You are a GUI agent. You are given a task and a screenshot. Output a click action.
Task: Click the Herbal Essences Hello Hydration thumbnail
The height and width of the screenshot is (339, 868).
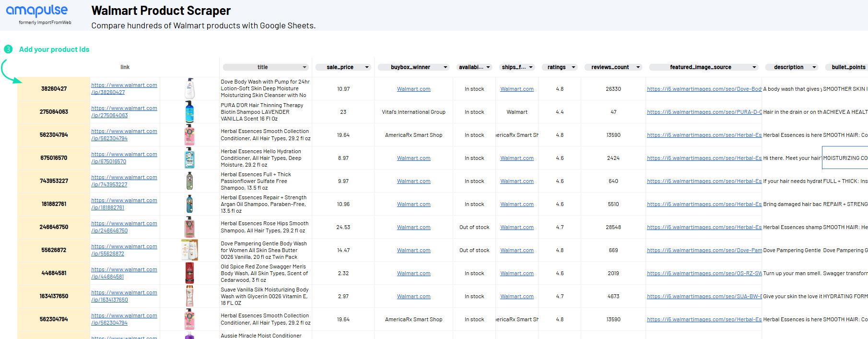click(x=190, y=158)
